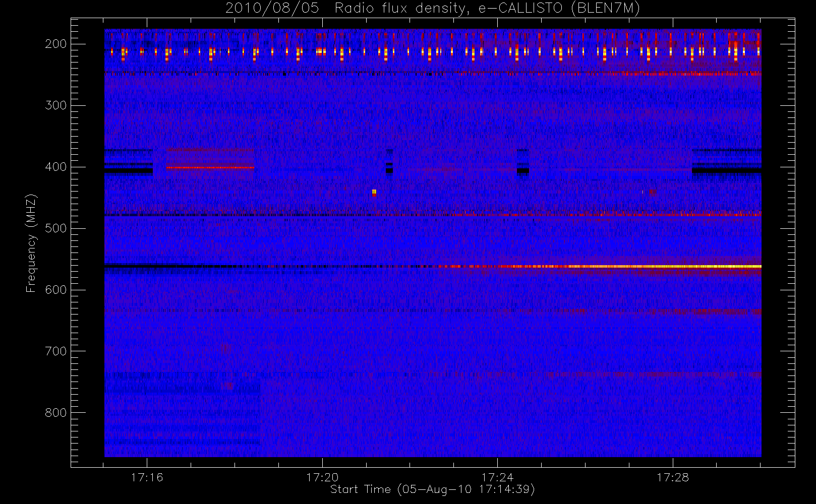The width and height of the screenshot is (816, 504).
Task: Click the 'Start Time (05-Aug-10 17:14:39)' label
Action: [x=432, y=489]
